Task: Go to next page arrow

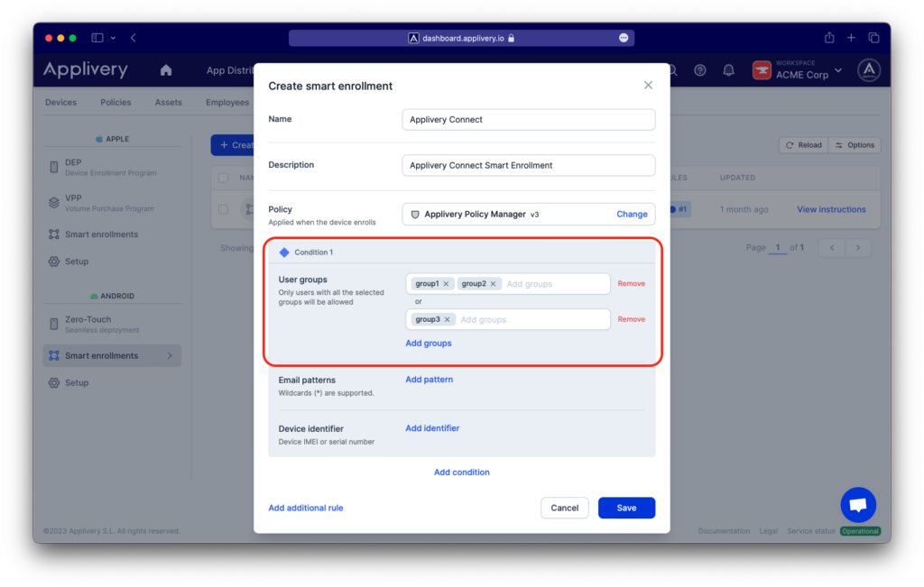Action: pos(858,248)
